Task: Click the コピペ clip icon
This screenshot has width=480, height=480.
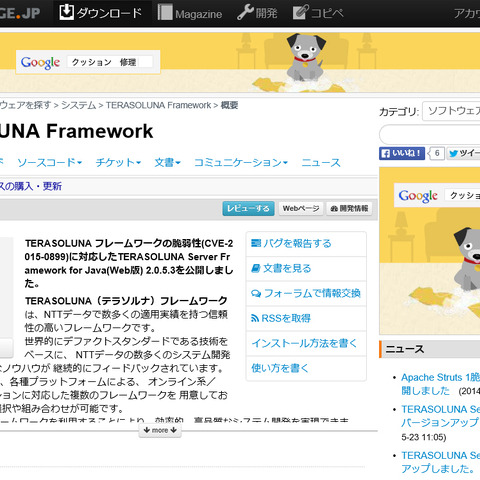Action: click(x=300, y=13)
